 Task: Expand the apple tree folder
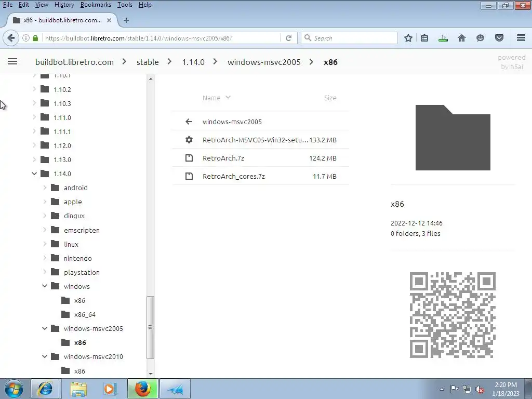[x=45, y=202]
